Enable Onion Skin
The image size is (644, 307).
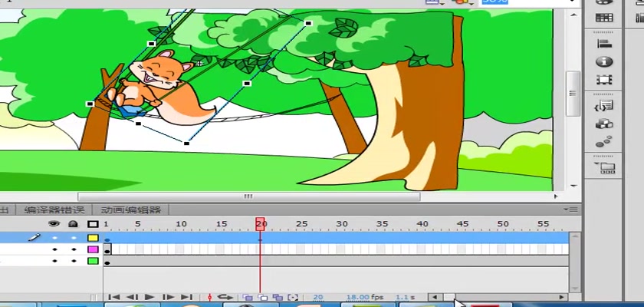(247, 297)
